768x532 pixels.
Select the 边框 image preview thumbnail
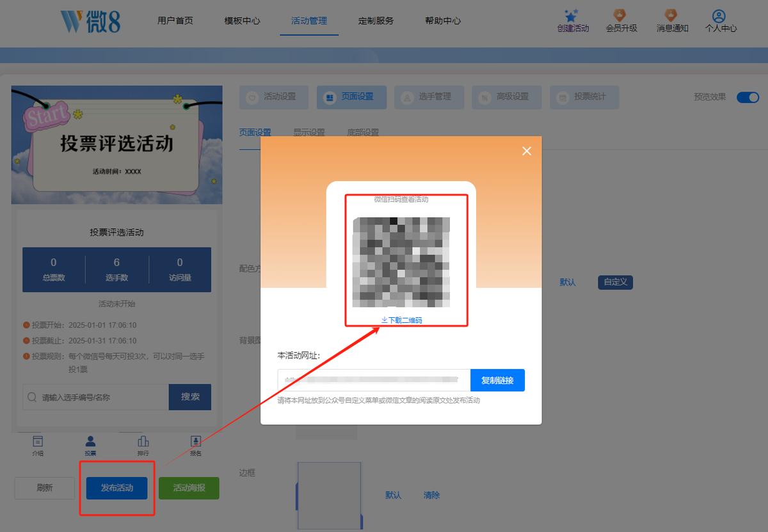pos(329,495)
